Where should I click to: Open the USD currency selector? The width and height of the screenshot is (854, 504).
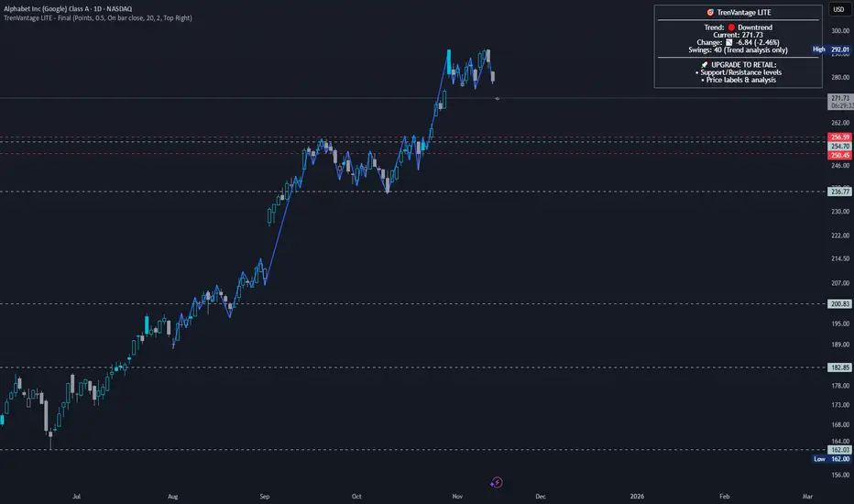838,9
